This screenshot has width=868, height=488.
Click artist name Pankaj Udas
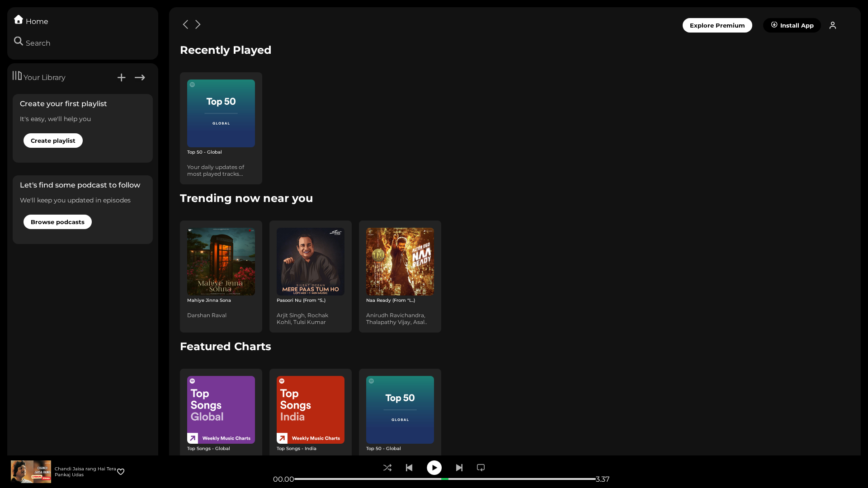pyautogui.click(x=69, y=474)
